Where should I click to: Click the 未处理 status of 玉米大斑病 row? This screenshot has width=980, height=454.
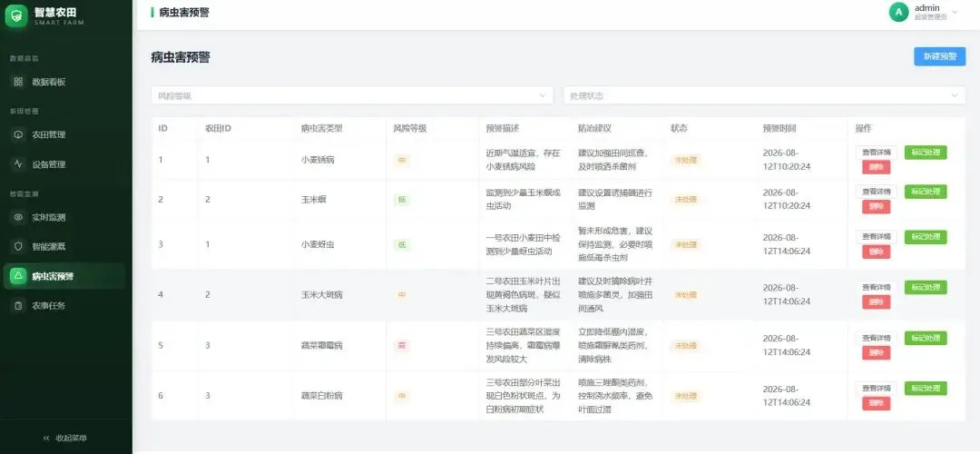coord(686,294)
